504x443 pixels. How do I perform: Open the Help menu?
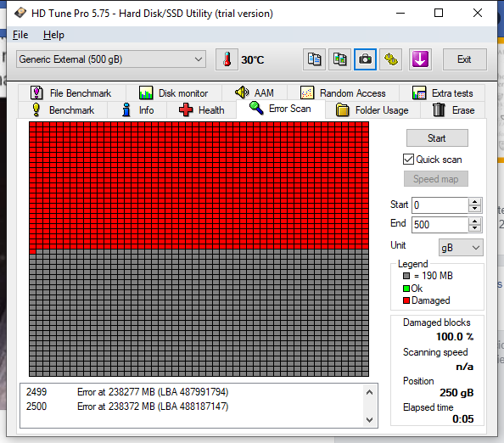53,35
